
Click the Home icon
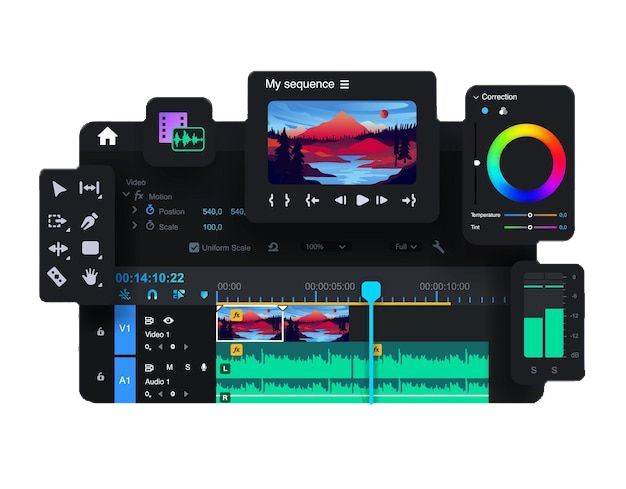[107, 137]
